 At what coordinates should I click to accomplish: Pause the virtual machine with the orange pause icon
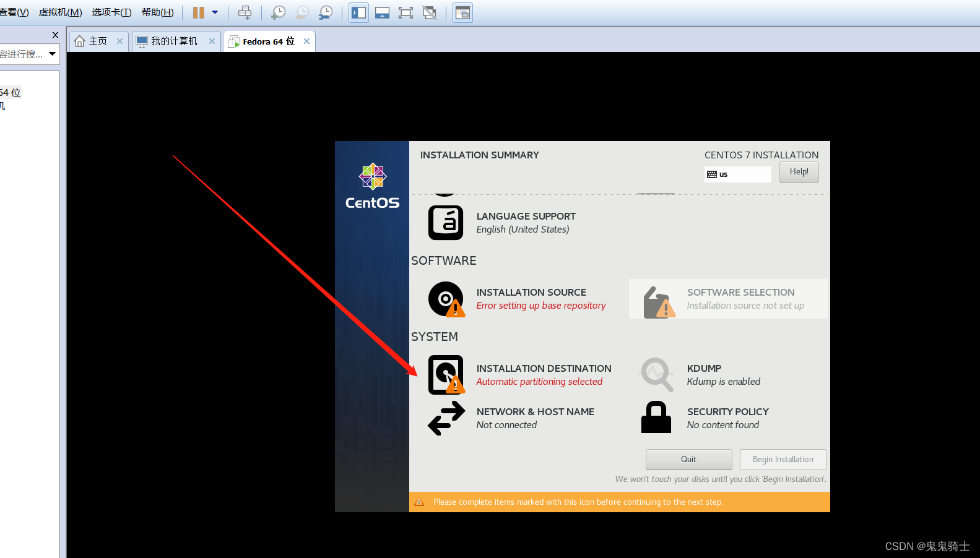pyautogui.click(x=198, y=12)
